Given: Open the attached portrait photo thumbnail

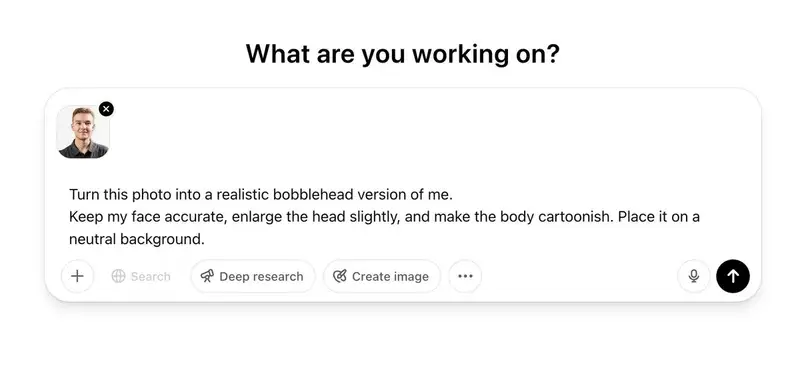Looking at the screenshot, I should [x=83, y=132].
